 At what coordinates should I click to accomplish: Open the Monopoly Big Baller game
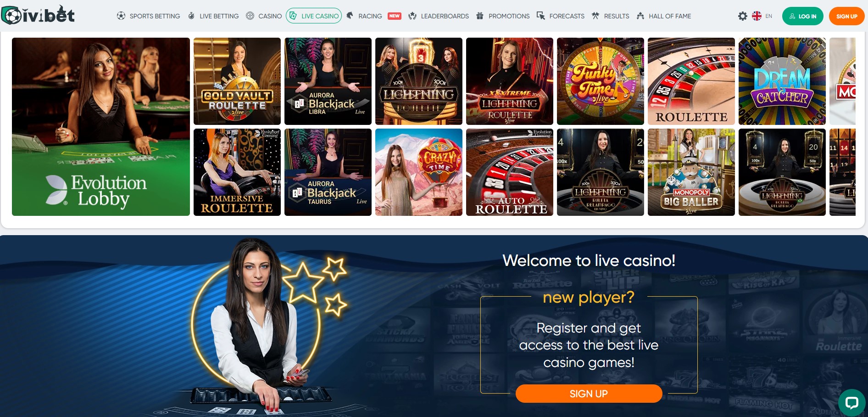coord(691,172)
